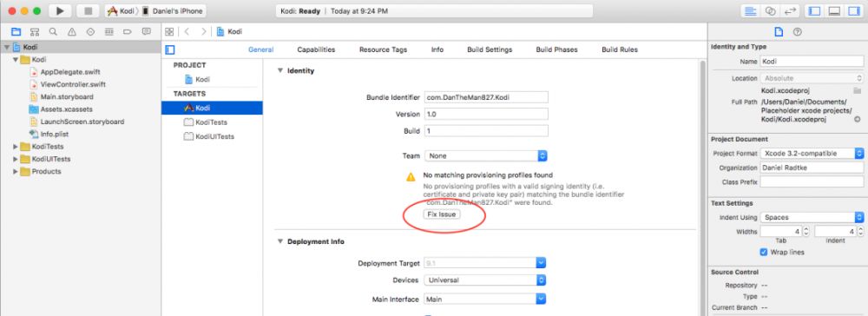Switch to the Build Phases tab
The height and width of the screenshot is (316, 868).
coord(556,49)
